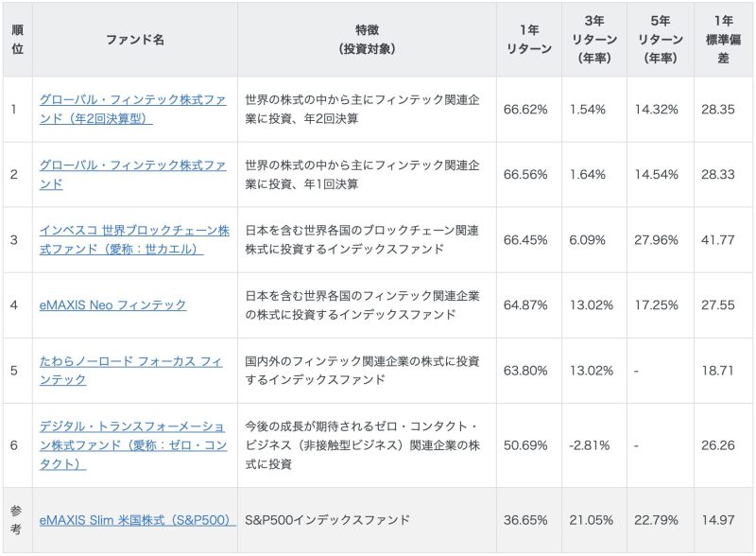Screen dimensions: 756x556
Task: Click the 5年リターン（年率） column header
Action: pyautogui.click(x=660, y=41)
